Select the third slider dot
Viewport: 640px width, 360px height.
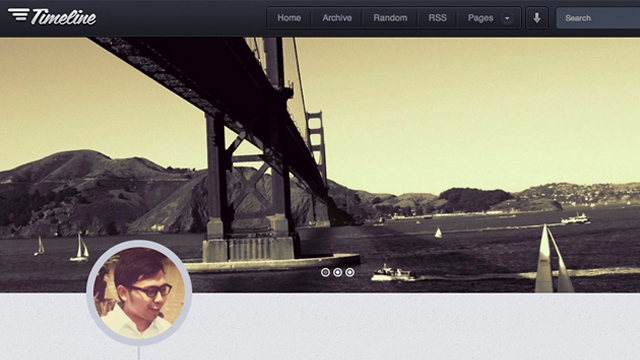pos(350,272)
